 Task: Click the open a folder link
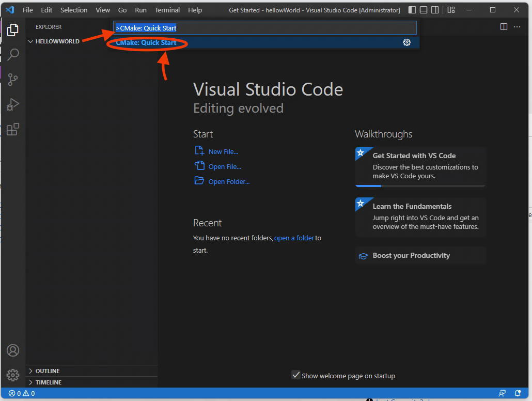click(x=294, y=238)
